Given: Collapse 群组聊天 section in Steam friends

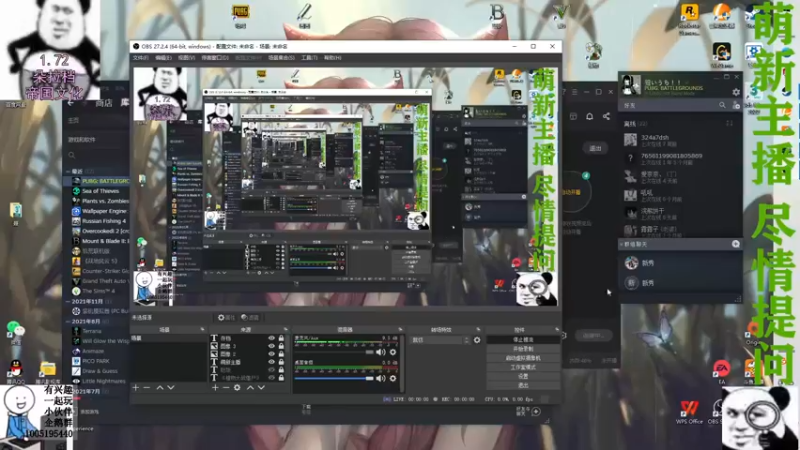Looking at the screenshot, I should point(621,244).
